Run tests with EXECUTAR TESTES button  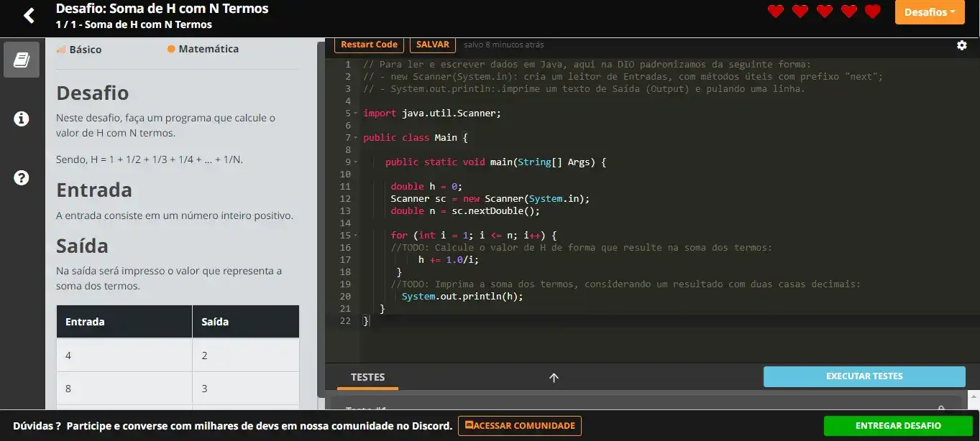pos(864,376)
